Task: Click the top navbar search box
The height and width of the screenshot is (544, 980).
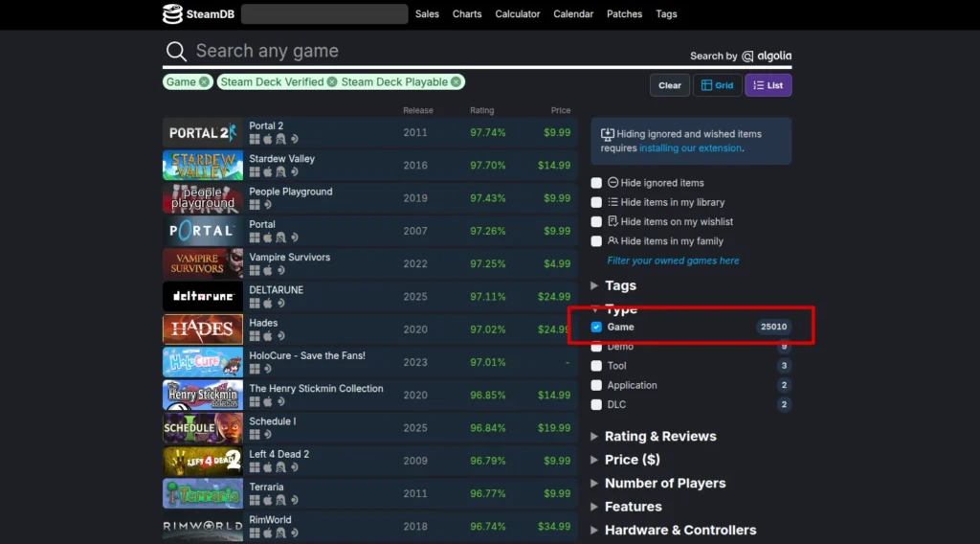Action: (324, 13)
